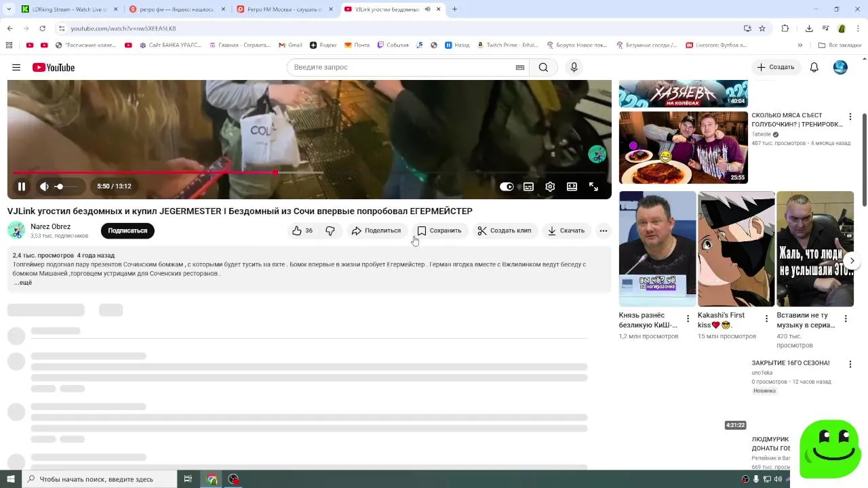This screenshot has width=868, height=488.
Task: Toggle the autoplay switch in the player
Action: click(x=507, y=186)
